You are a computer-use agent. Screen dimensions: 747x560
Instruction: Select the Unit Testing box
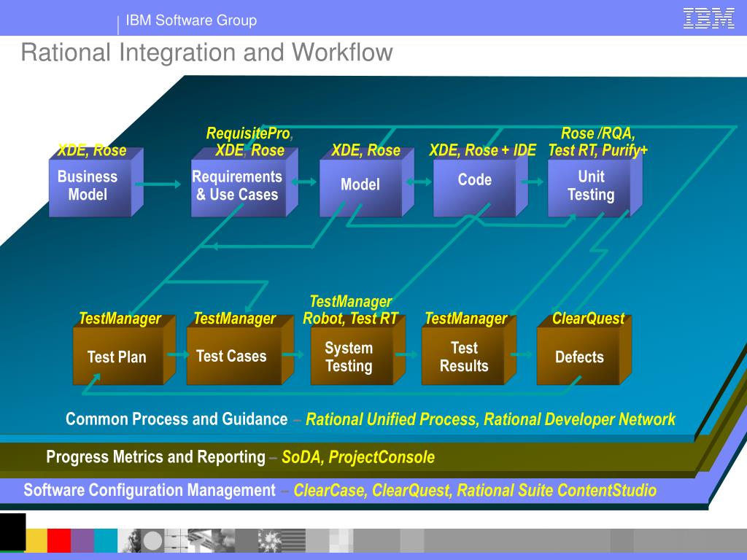point(595,182)
